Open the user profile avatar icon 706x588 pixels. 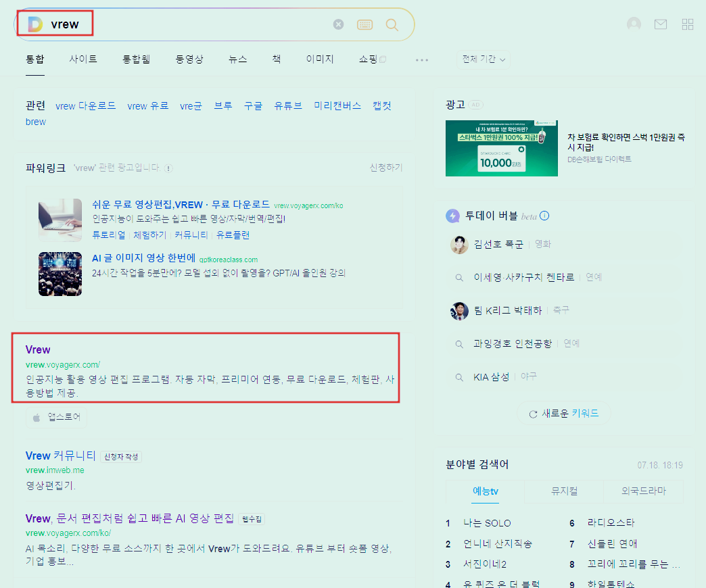point(634,24)
